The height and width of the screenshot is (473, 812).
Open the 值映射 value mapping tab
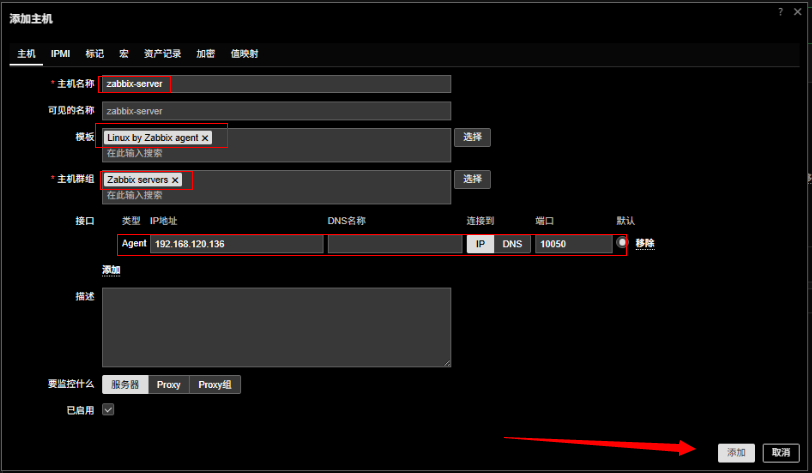point(244,54)
